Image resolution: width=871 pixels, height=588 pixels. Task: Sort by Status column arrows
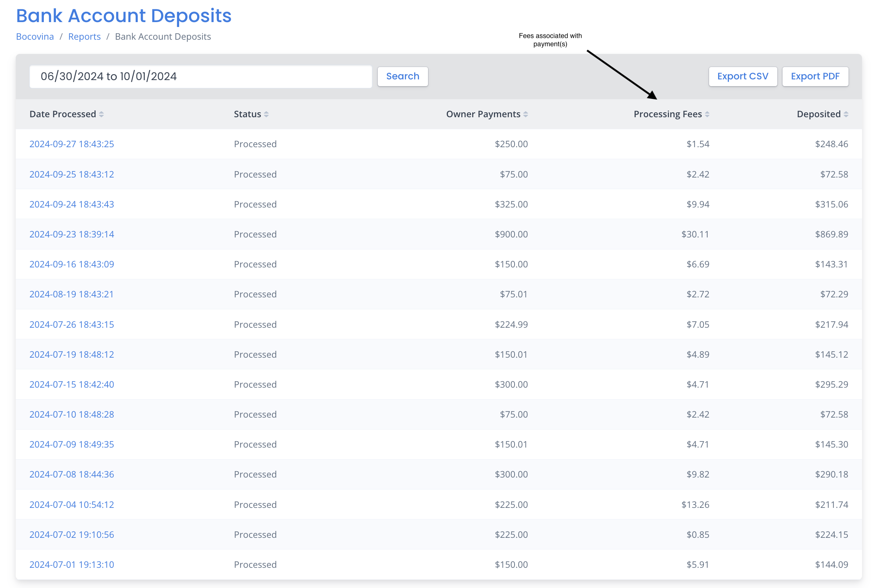[266, 114]
